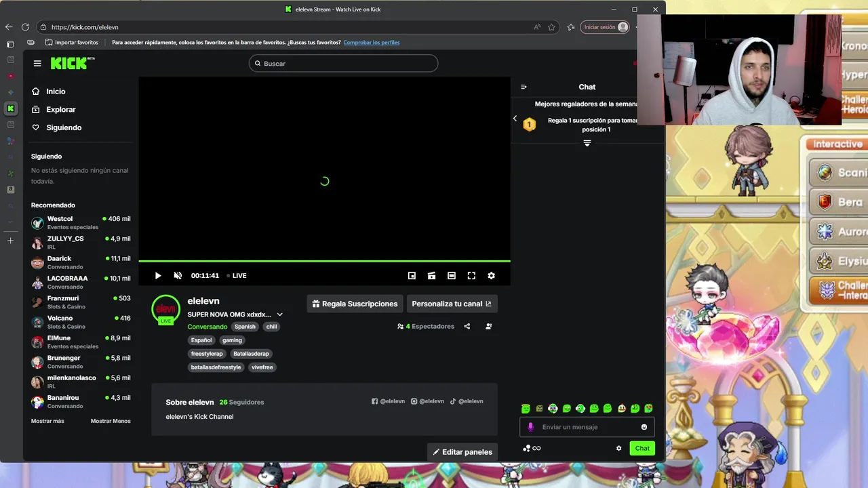Select the Spanish tag
868x488 pixels.
[x=245, y=327]
